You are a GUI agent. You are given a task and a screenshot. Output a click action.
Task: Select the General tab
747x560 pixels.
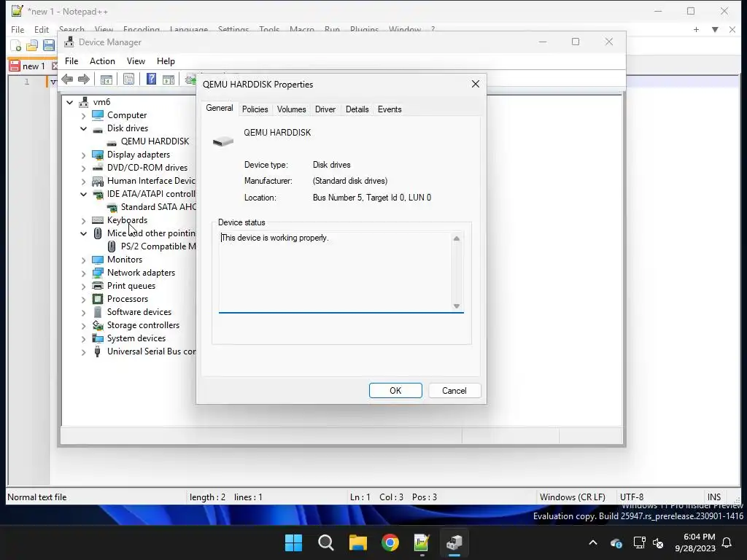point(219,108)
